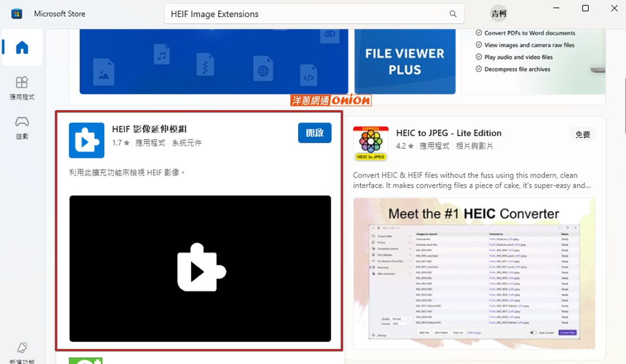Click text 'Play audio and video files'
The height and width of the screenshot is (364, 626).
[x=519, y=57]
